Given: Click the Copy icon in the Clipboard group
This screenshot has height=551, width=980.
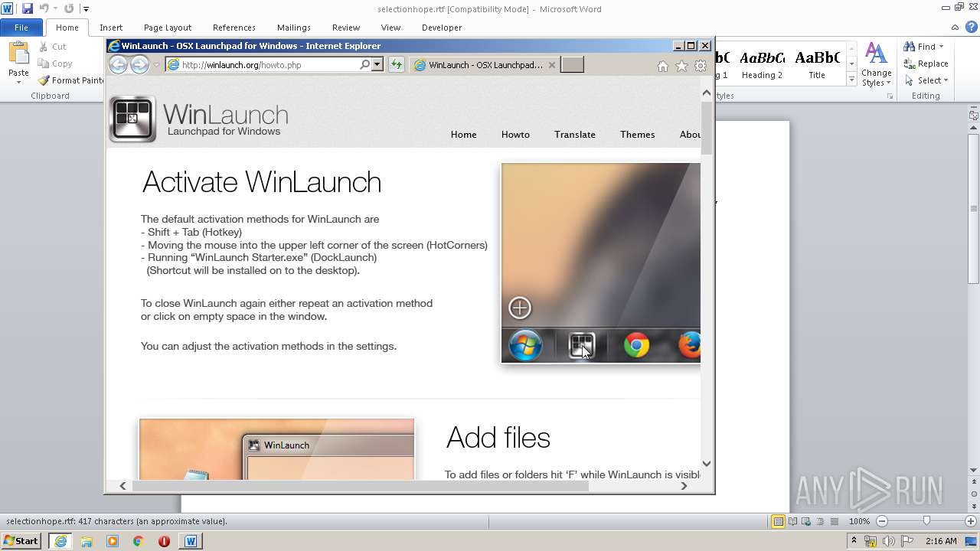Looking at the screenshot, I should click(43, 64).
